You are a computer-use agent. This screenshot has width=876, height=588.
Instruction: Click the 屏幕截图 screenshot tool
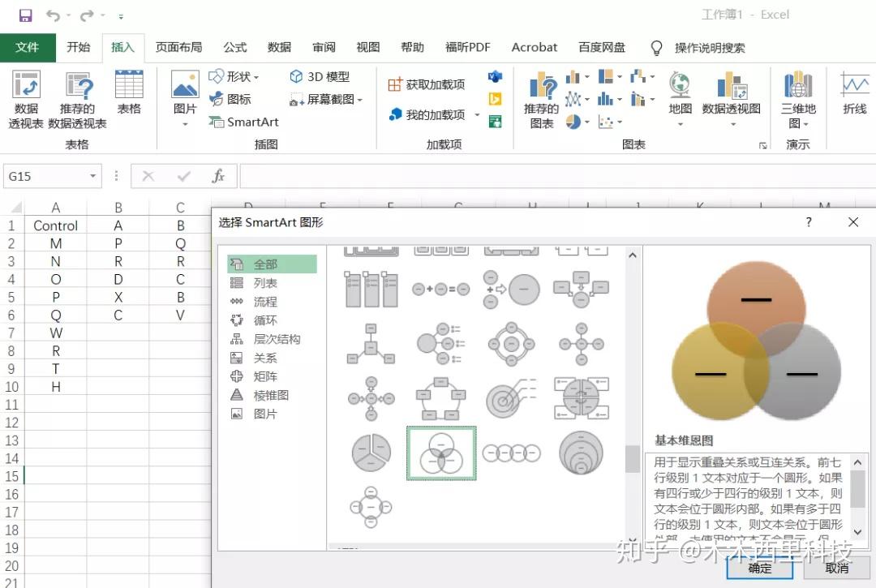[x=320, y=98]
